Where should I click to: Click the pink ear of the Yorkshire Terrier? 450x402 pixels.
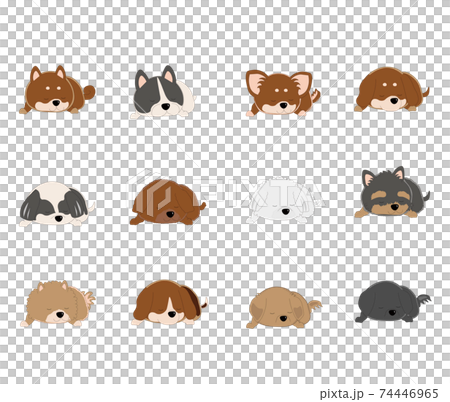click(368, 179)
